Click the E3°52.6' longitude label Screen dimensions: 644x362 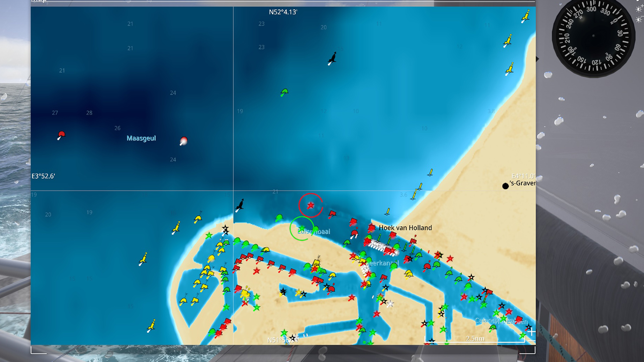coord(43,176)
